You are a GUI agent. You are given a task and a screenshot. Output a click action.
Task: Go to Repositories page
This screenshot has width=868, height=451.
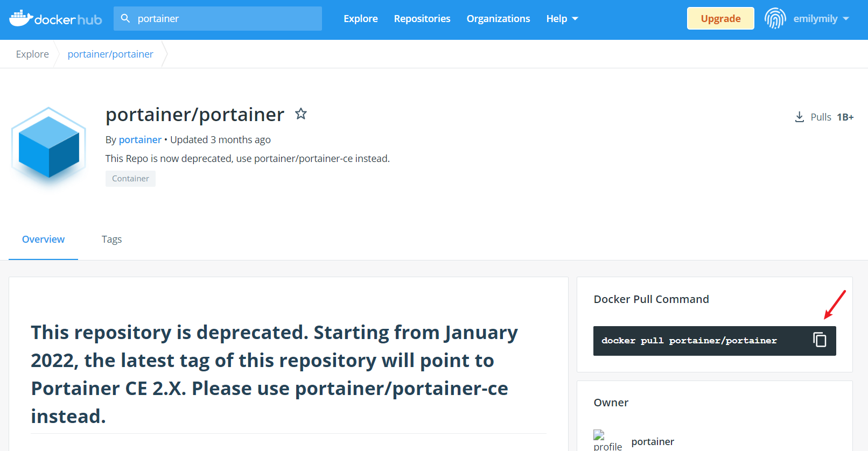422,19
